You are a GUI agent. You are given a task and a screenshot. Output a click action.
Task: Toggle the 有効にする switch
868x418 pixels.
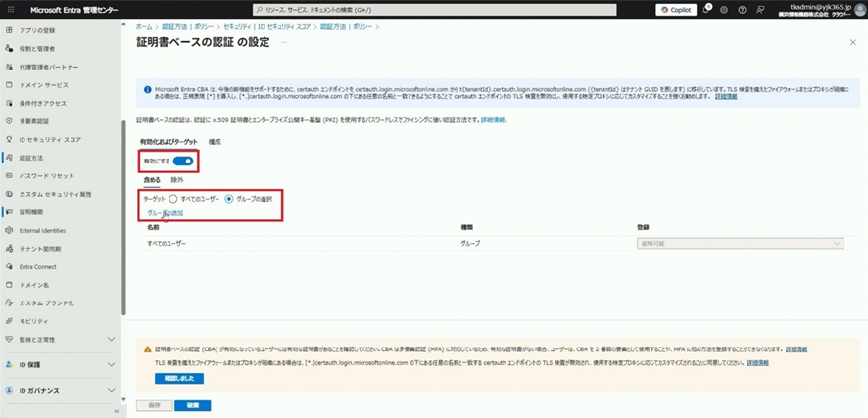coord(182,161)
